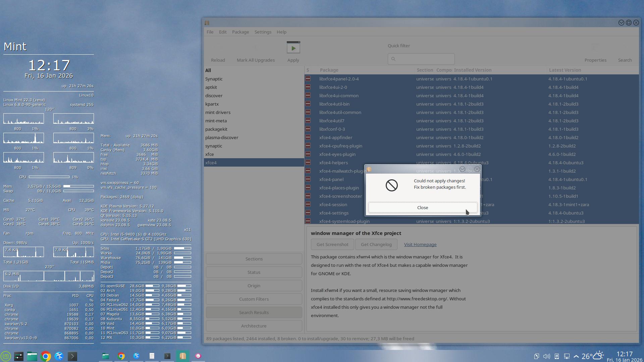This screenshot has width=644, height=362.
Task: Expand hidden system tray icons arrow
Action: click(x=576, y=356)
